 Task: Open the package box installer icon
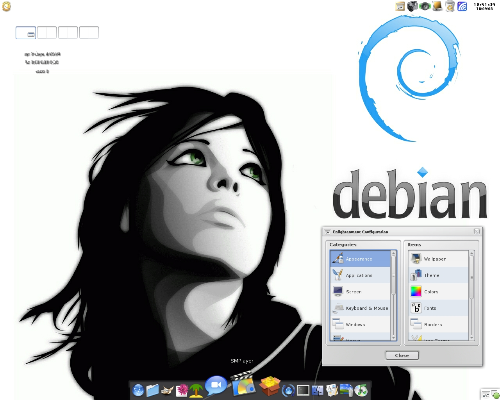point(270,387)
